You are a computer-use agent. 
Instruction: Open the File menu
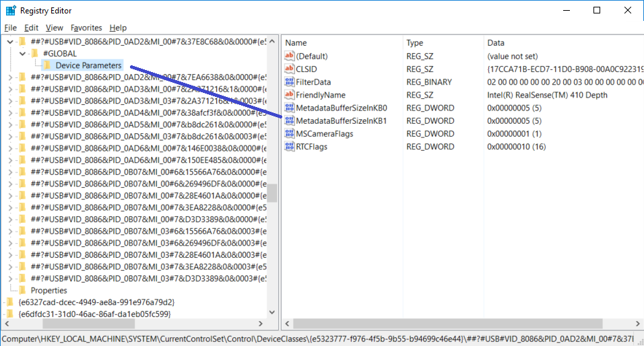pos(10,28)
